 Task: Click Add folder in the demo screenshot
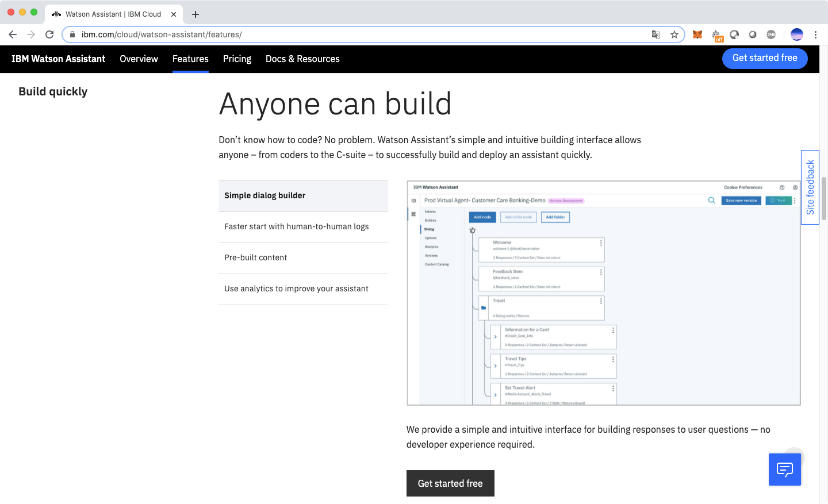[x=555, y=217]
